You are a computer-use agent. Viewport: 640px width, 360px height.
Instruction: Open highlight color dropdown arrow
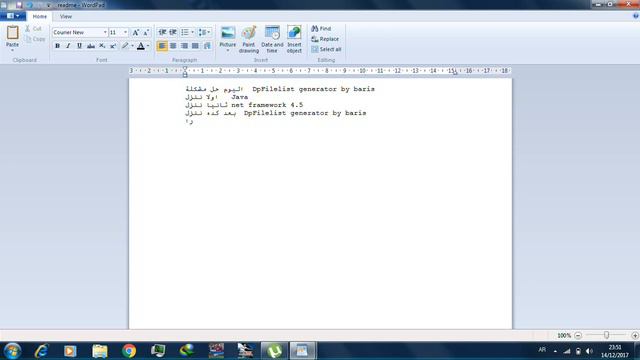[x=132, y=46]
